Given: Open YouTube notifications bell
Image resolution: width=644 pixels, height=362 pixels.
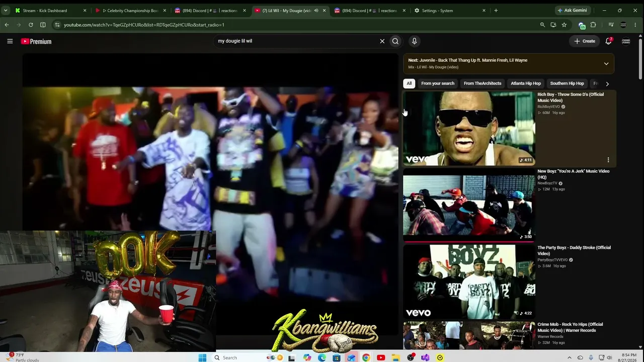Looking at the screenshot, I should coord(608,41).
